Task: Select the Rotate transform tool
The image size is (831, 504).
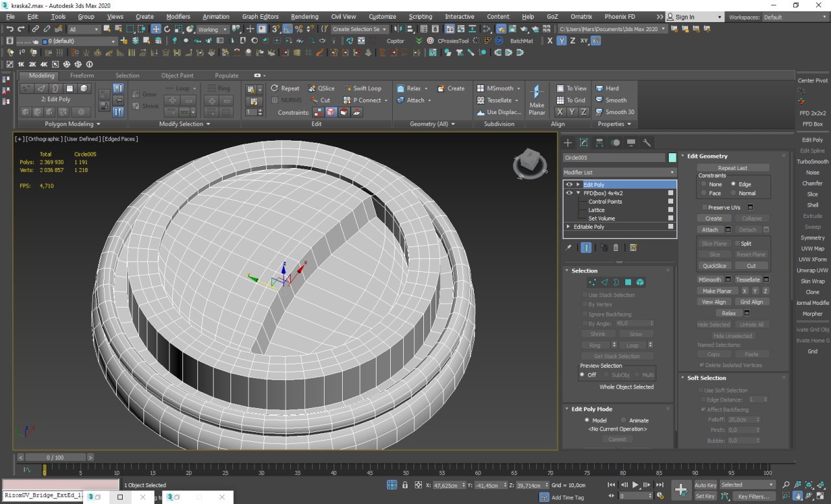Action: click(x=167, y=29)
